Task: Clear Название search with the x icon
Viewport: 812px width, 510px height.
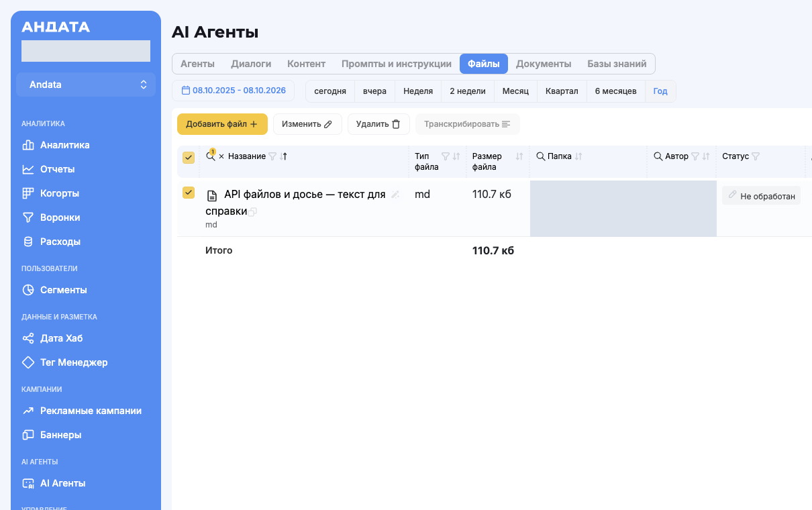Action: click(x=221, y=156)
